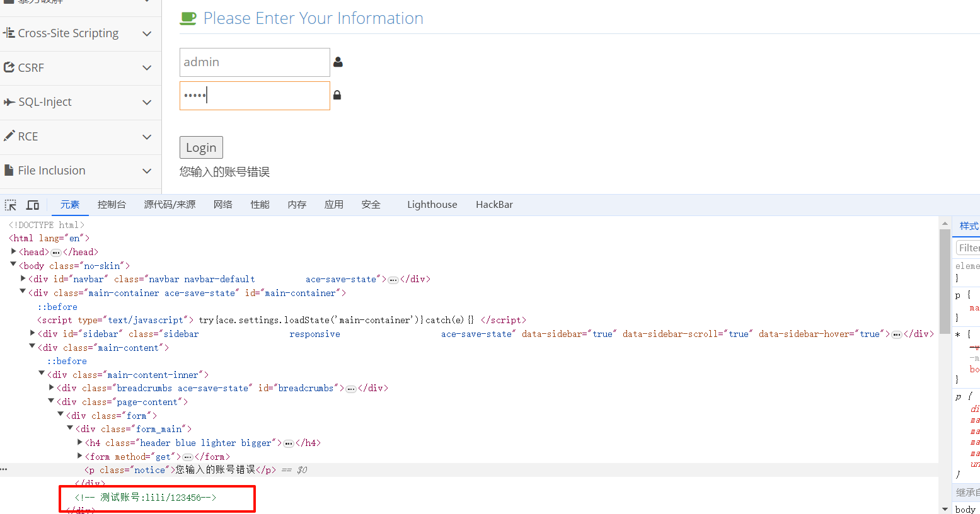This screenshot has width=980, height=514.
Task: Collapse the main-container div node
Action: coord(23,292)
